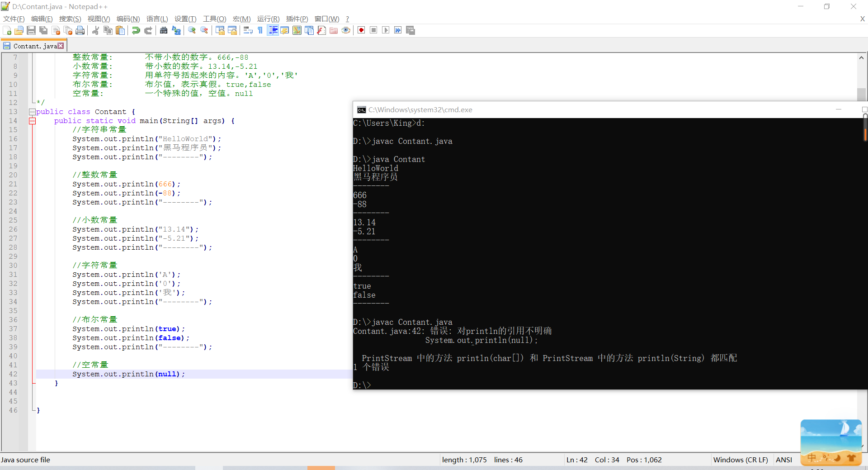Toggle synchronize vertical scrolling icon
The image size is (868, 470).
[x=220, y=30]
